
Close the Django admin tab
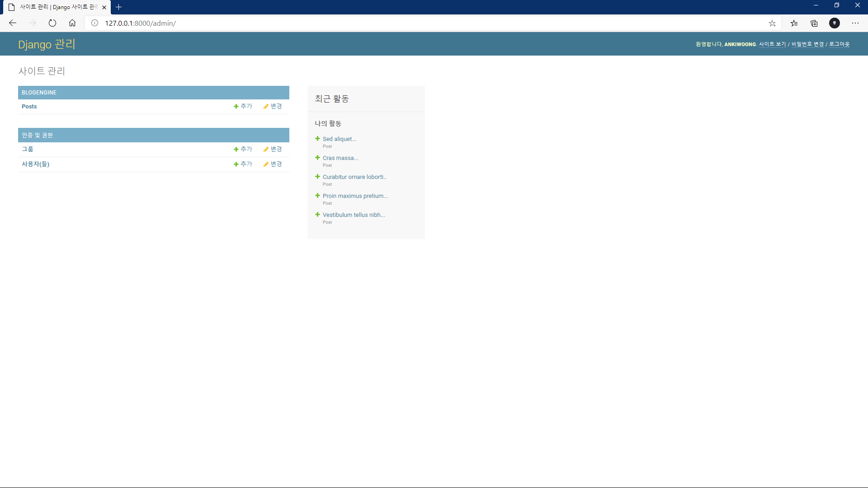point(104,7)
